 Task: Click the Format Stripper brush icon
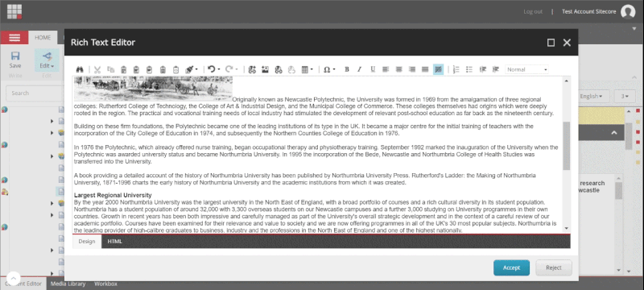coord(189,70)
